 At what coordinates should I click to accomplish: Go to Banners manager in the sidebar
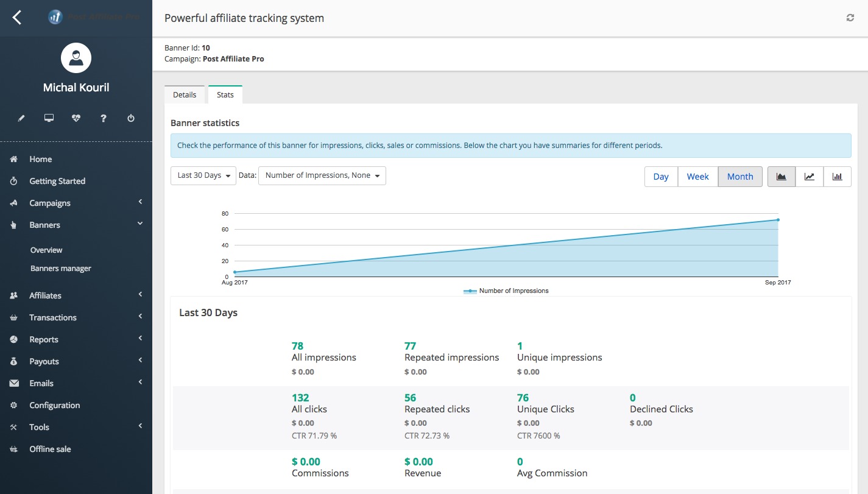61,269
